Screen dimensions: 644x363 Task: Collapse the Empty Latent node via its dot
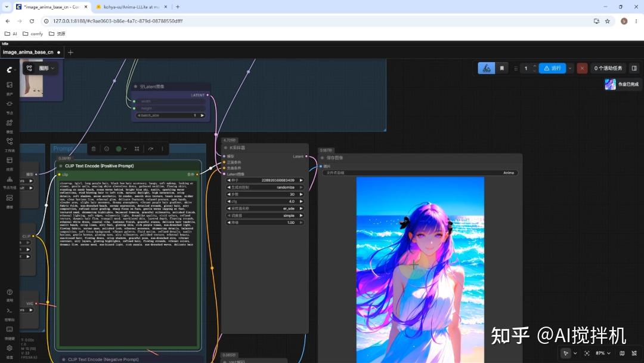pos(135,87)
